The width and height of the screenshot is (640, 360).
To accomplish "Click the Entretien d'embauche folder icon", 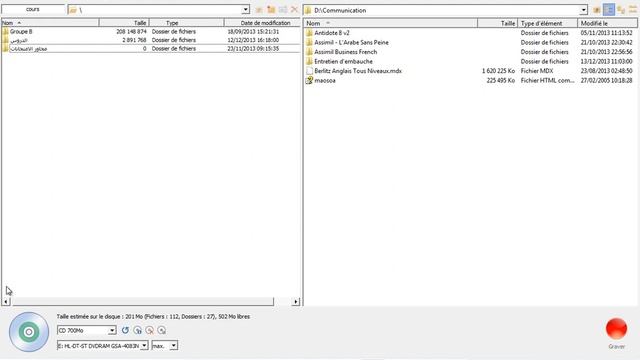I will (x=309, y=61).
